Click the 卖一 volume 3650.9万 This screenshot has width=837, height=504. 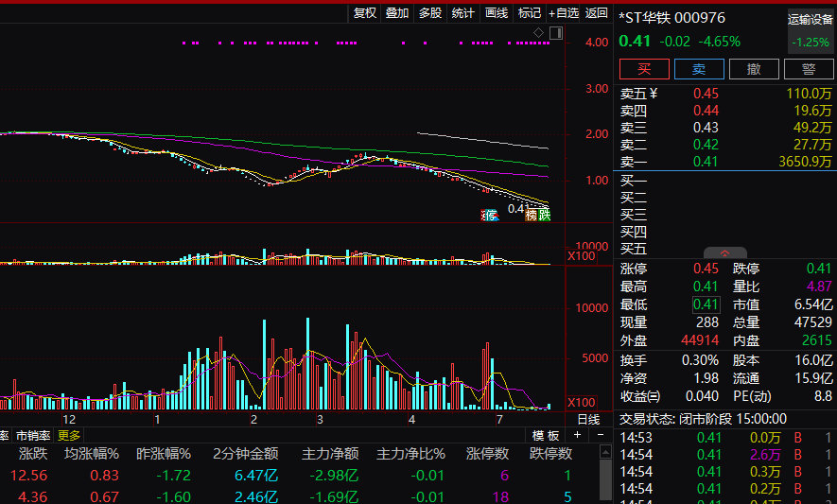click(x=805, y=162)
